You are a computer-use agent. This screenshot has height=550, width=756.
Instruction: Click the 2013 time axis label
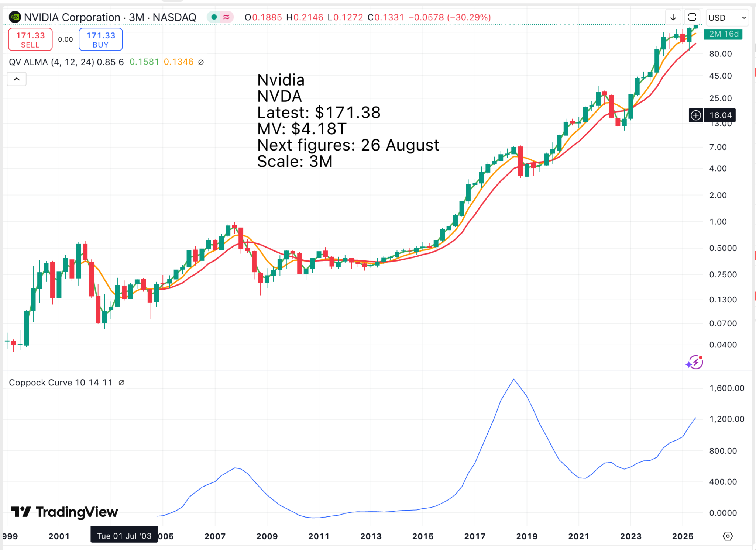[371, 536]
